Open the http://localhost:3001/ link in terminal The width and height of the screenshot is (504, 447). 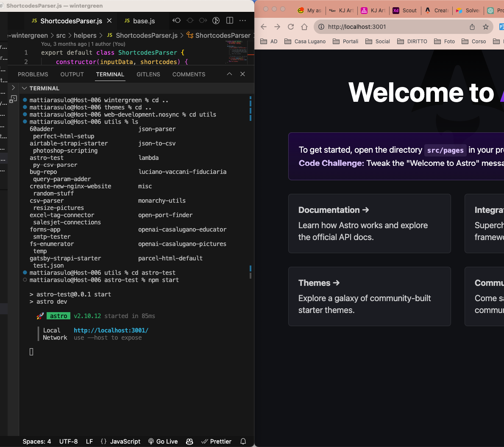coord(111,330)
